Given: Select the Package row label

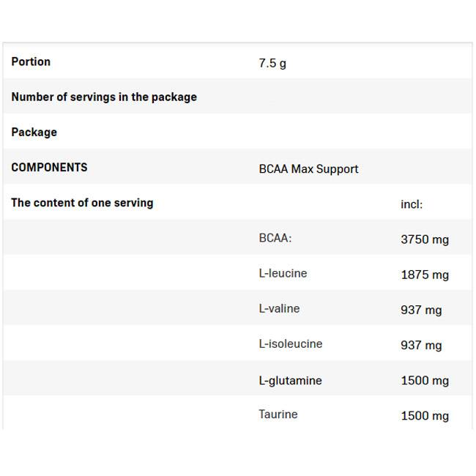Looking at the screenshot, I should point(34,133).
